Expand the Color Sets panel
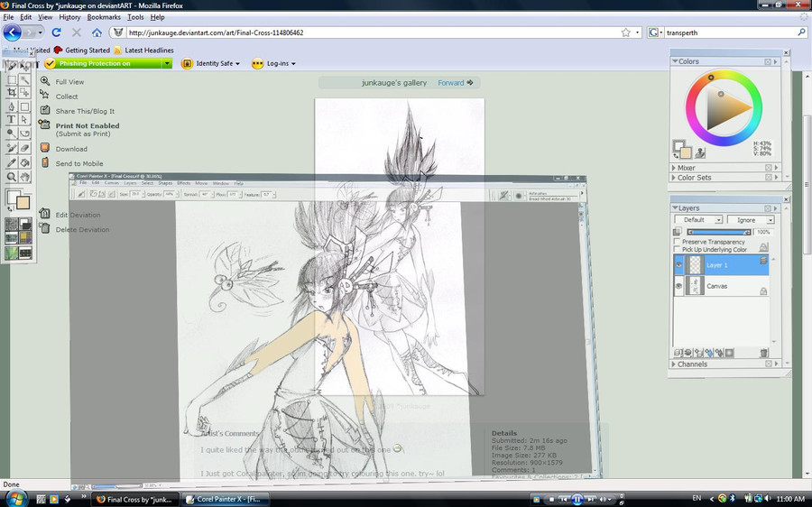Viewport: 812px width, 507px height. pyautogui.click(x=674, y=178)
